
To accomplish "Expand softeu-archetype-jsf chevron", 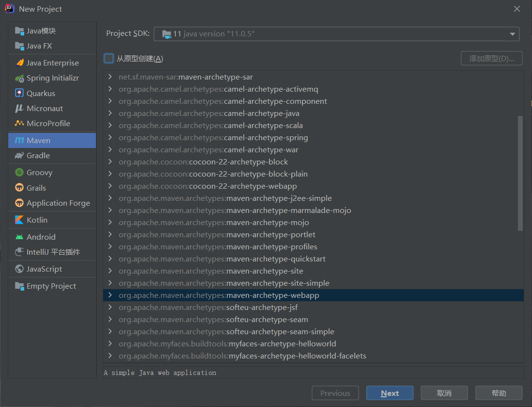I will click(x=110, y=307).
